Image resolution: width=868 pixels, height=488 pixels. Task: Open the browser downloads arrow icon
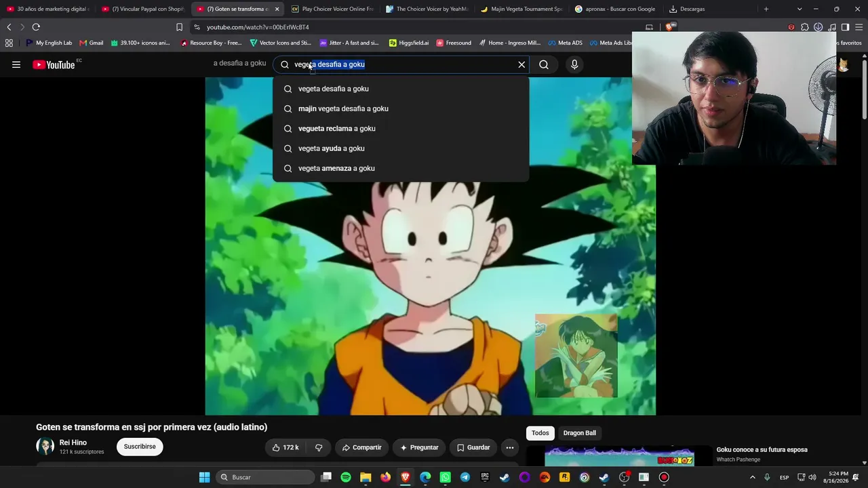click(818, 27)
